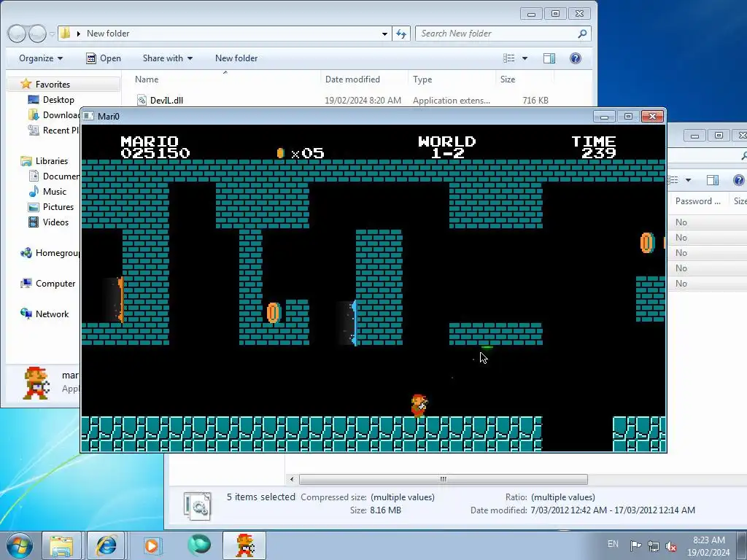Open Windows Media Player taskbar icon

point(152,545)
